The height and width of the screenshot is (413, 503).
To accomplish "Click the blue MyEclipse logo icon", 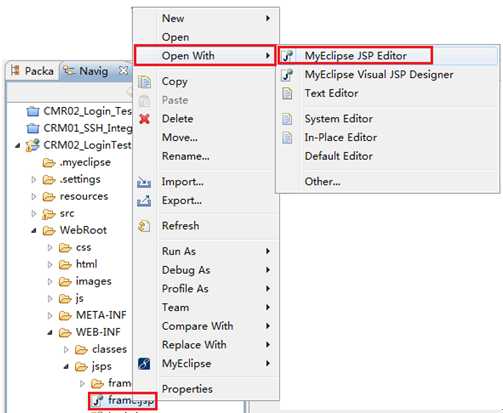I will pos(144,364).
